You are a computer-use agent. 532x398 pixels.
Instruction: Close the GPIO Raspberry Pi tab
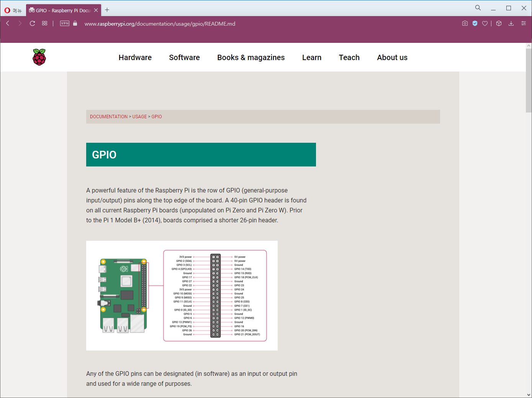click(x=96, y=10)
